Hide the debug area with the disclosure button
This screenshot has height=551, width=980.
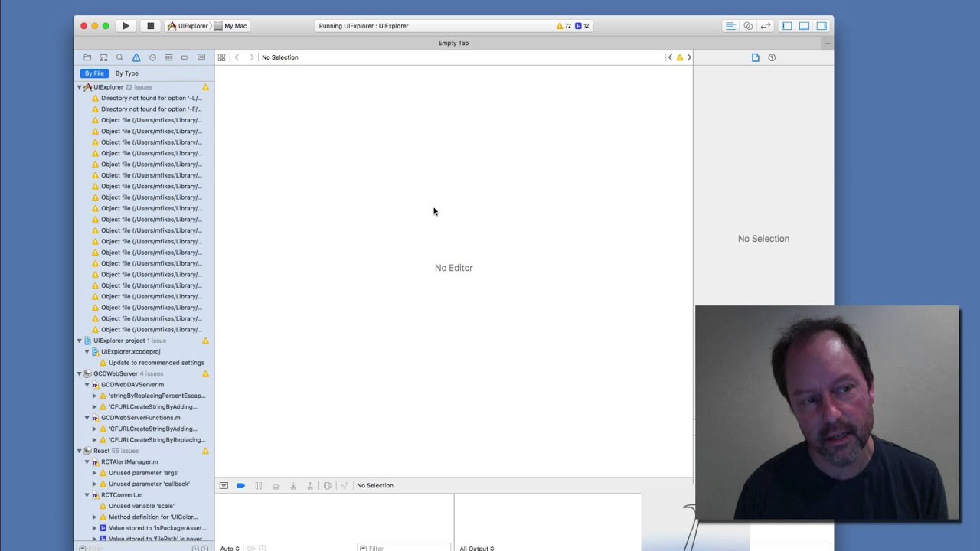click(224, 486)
